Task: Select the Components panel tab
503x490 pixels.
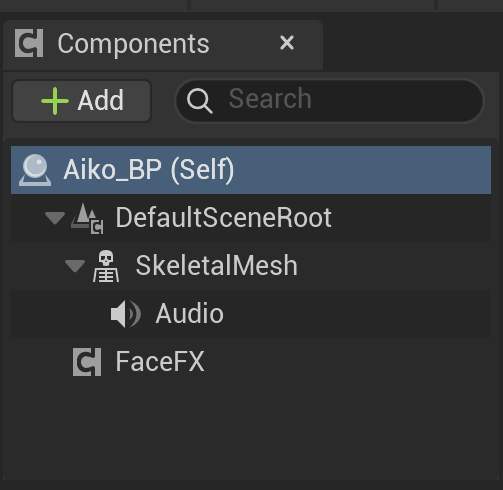Action: pyautogui.click(x=163, y=45)
